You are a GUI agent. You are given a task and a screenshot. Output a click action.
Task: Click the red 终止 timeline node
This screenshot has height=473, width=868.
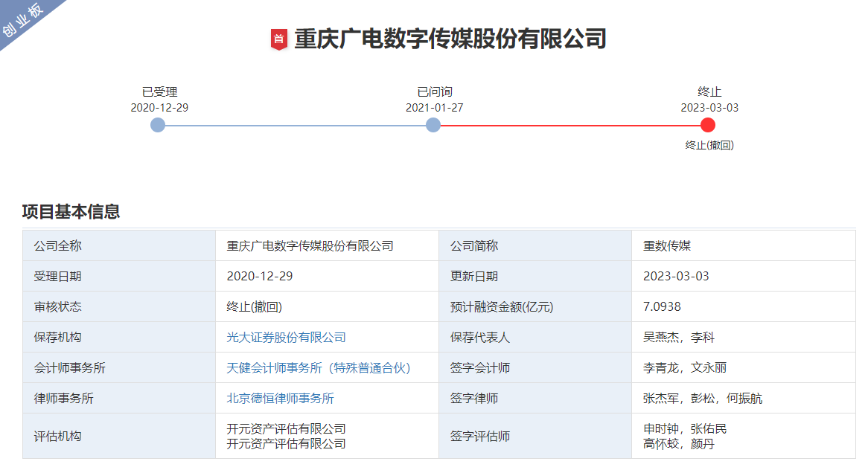pos(708,125)
